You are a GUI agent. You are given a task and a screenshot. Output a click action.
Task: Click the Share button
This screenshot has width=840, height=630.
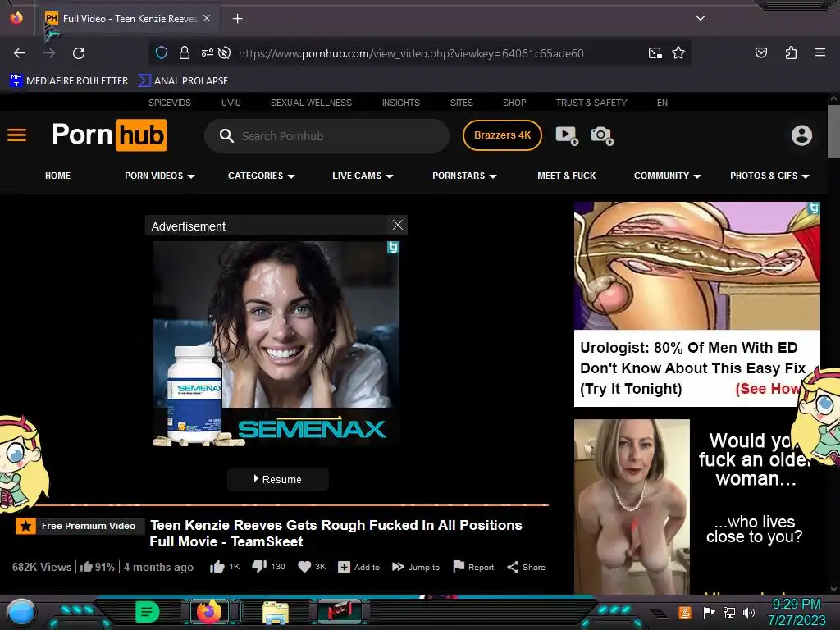pos(526,567)
